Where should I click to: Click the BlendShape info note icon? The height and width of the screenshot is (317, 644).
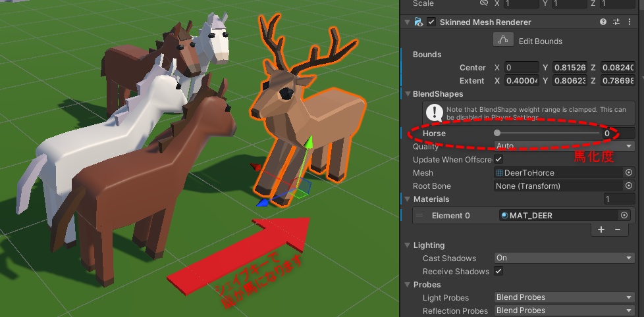(x=434, y=112)
